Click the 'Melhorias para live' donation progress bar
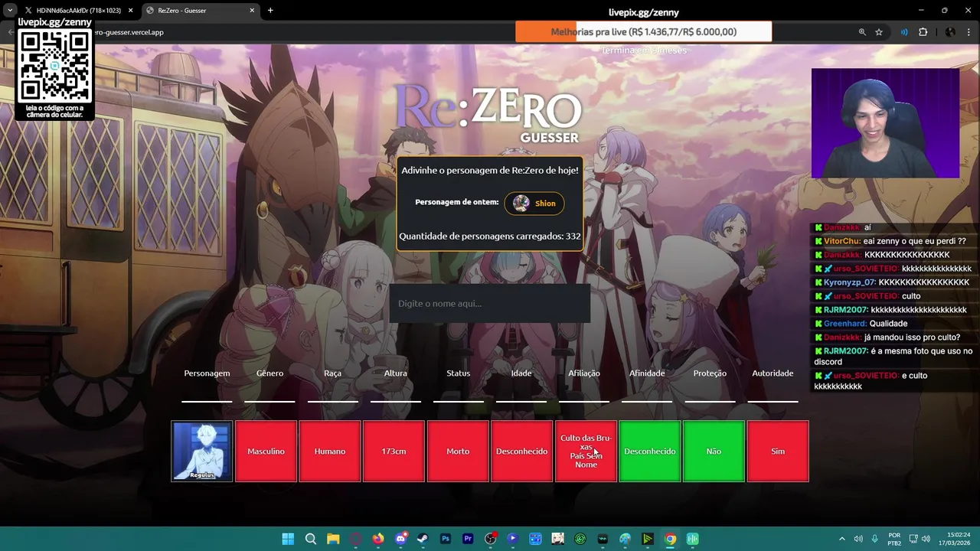 point(643,32)
